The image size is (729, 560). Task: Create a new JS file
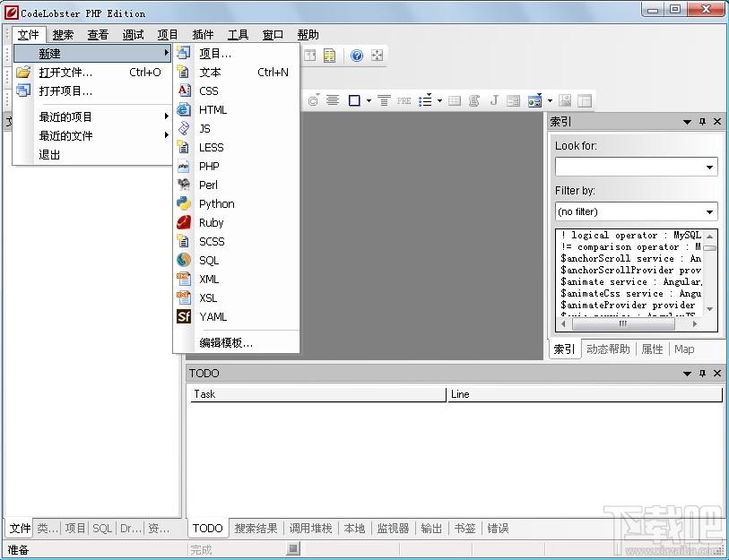[x=236, y=129]
